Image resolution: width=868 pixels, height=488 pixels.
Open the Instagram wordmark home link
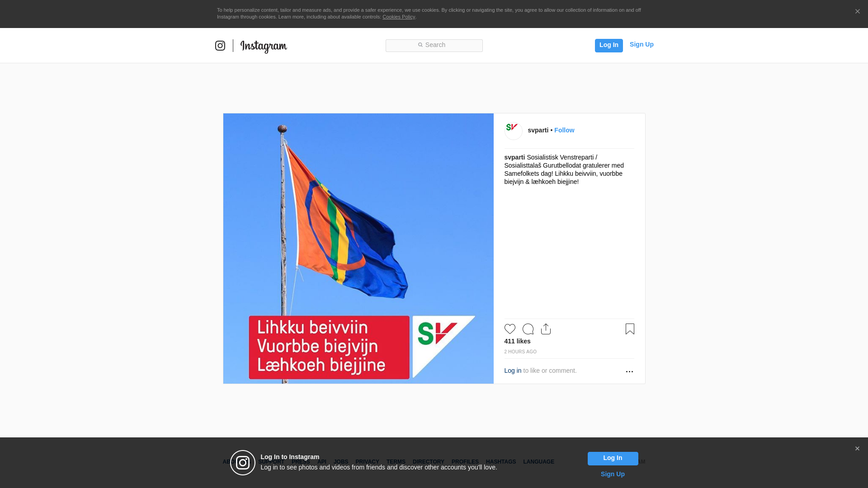[x=264, y=47]
